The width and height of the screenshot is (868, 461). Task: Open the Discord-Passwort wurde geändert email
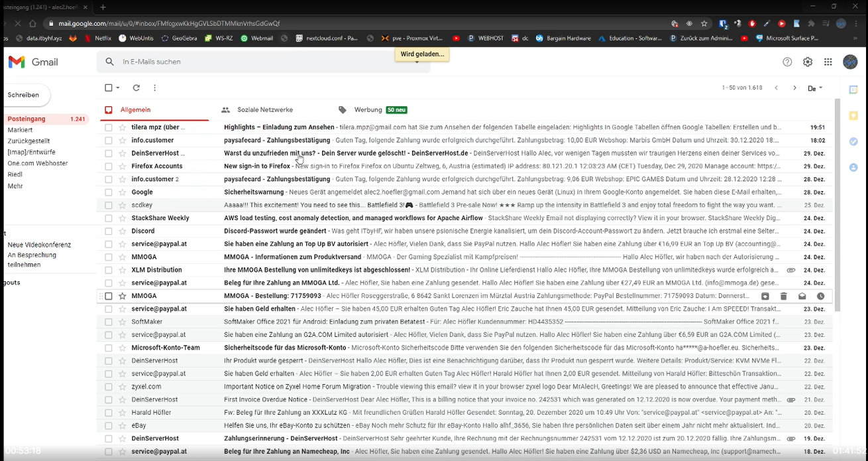point(464,231)
